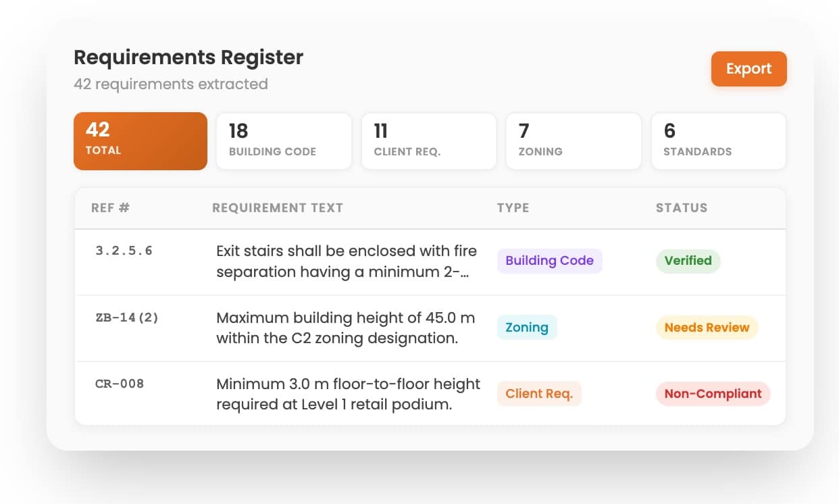
Task: Select the 42 Total filter card
Action: 141,141
